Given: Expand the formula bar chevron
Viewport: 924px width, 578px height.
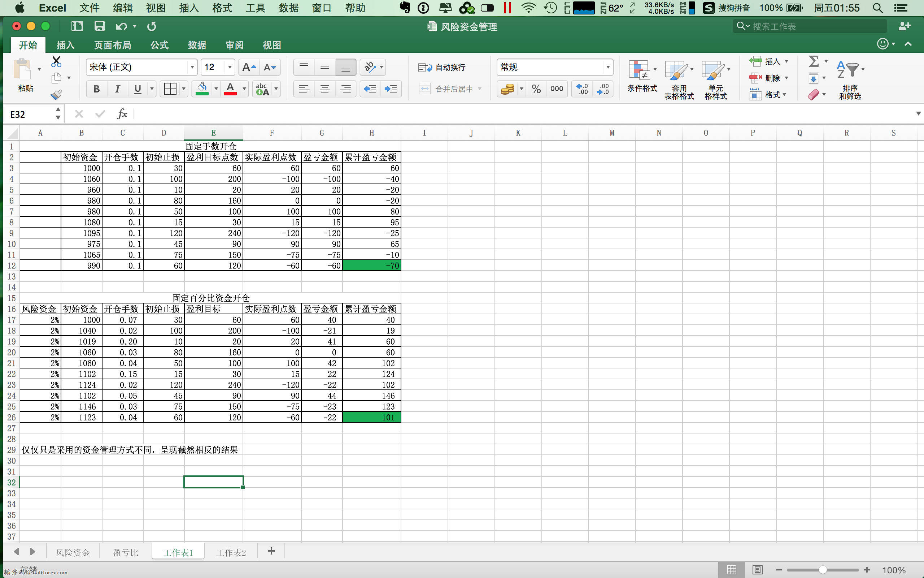Looking at the screenshot, I should pos(918,113).
